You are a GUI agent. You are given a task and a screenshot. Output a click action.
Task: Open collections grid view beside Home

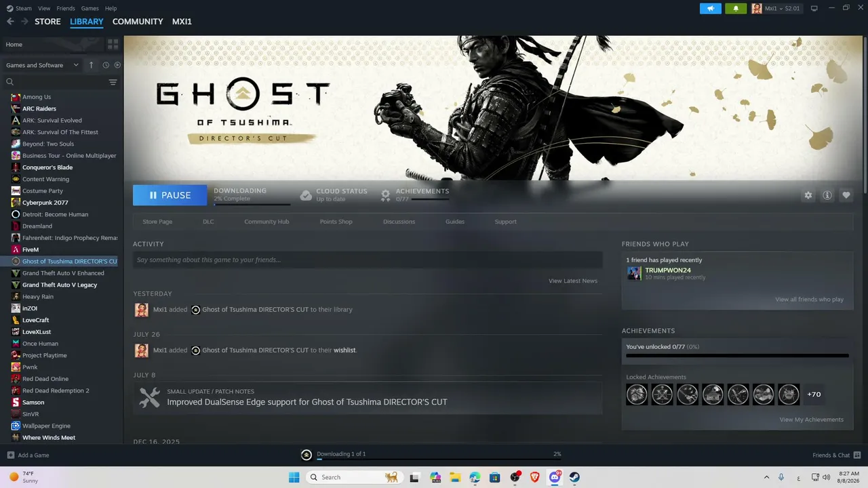pos(113,44)
